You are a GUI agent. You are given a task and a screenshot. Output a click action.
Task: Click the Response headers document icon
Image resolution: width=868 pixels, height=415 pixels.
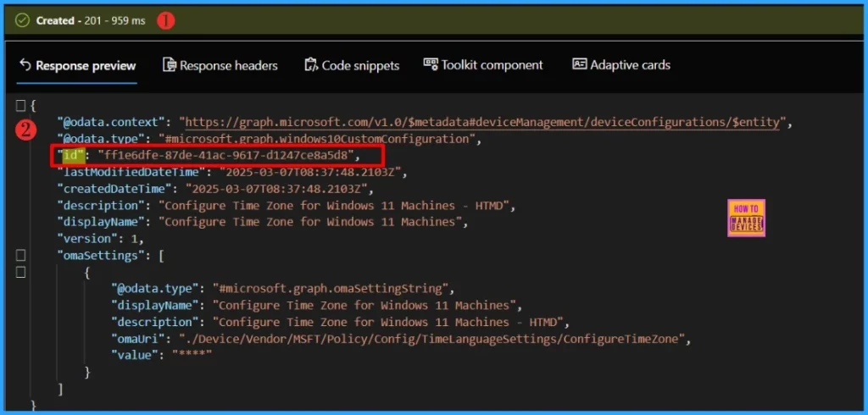(169, 65)
